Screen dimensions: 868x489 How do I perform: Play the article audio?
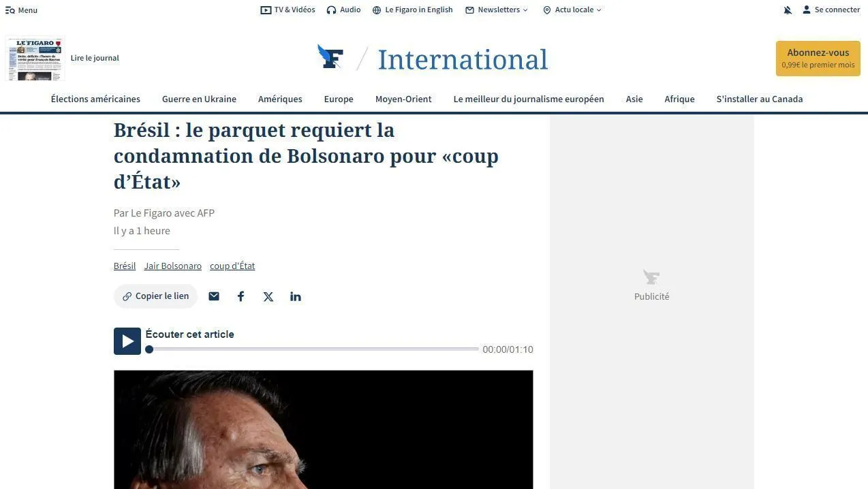tap(127, 341)
